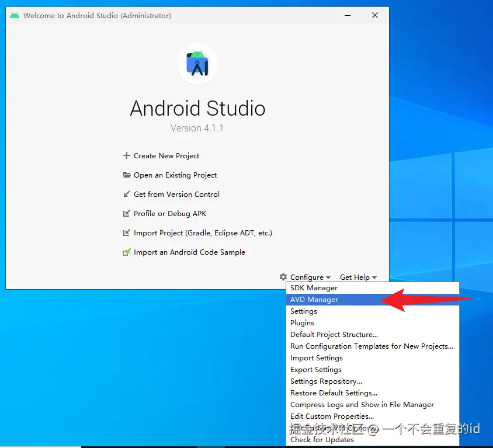Open Settings from the Configure menu
Viewport: 493px width, 448px height.
373,311
